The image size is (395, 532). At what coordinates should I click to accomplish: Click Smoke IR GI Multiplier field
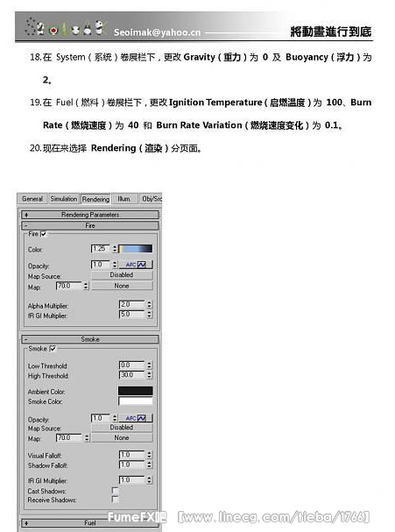(x=132, y=479)
